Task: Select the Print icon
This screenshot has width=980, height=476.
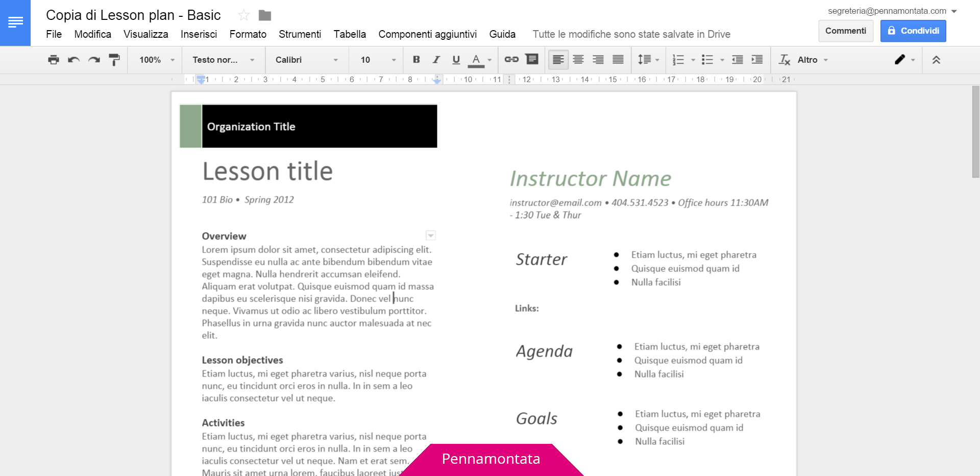Action: pos(53,60)
